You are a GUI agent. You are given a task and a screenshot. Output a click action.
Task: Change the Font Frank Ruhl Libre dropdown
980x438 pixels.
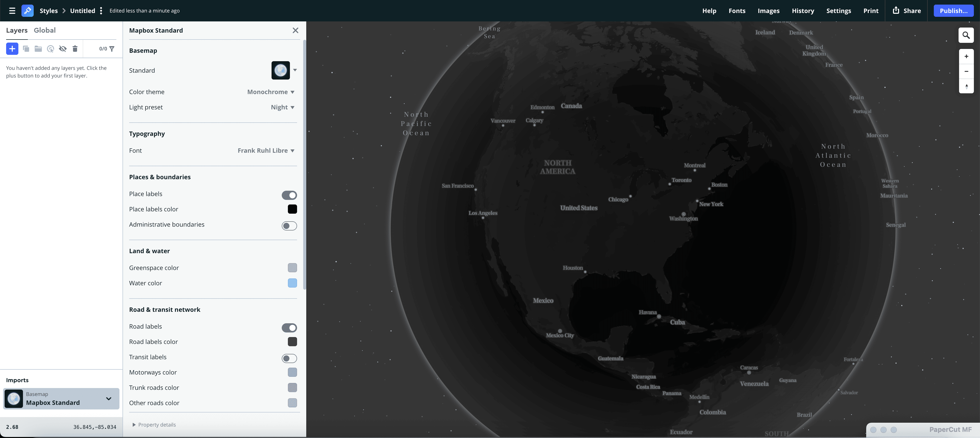(x=265, y=151)
